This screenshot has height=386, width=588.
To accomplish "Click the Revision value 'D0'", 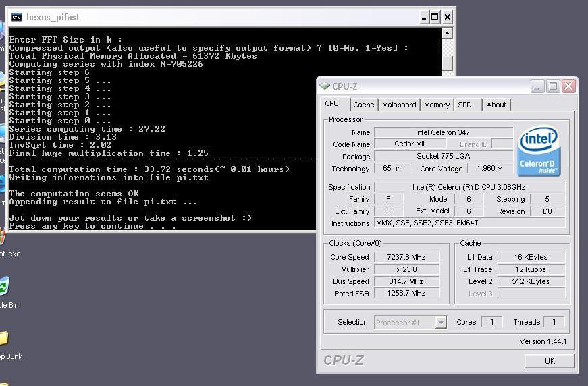I will 547,211.
